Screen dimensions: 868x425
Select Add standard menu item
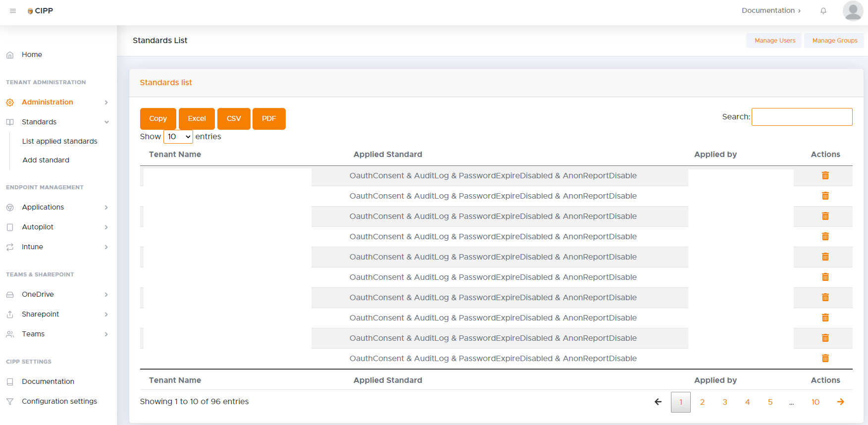point(46,160)
